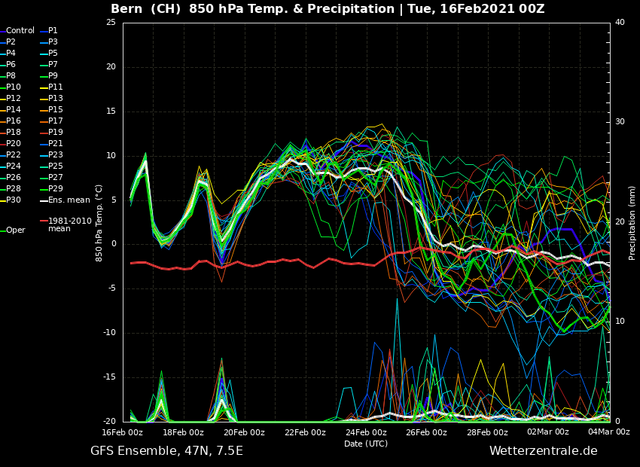The height and width of the screenshot is (467, 640).
Task: Click the '04Mar 00z' date tick label
Action: pyautogui.click(x=610, y=432)
